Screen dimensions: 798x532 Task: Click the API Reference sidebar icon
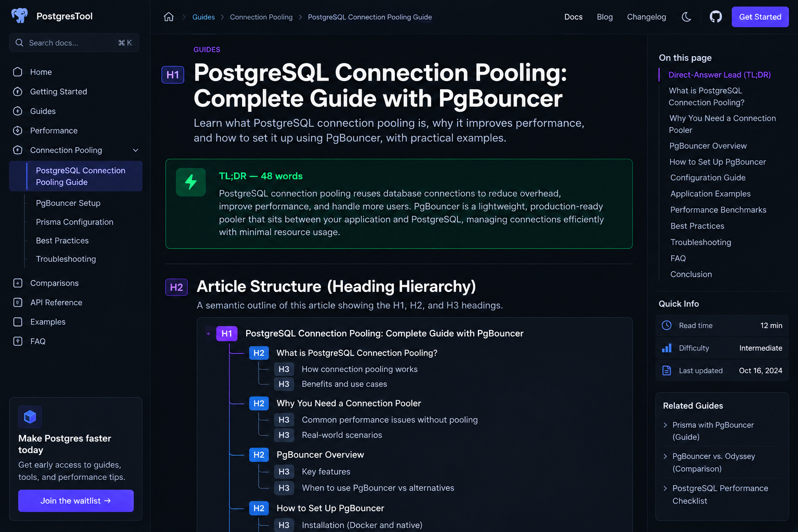coord(18,302)
